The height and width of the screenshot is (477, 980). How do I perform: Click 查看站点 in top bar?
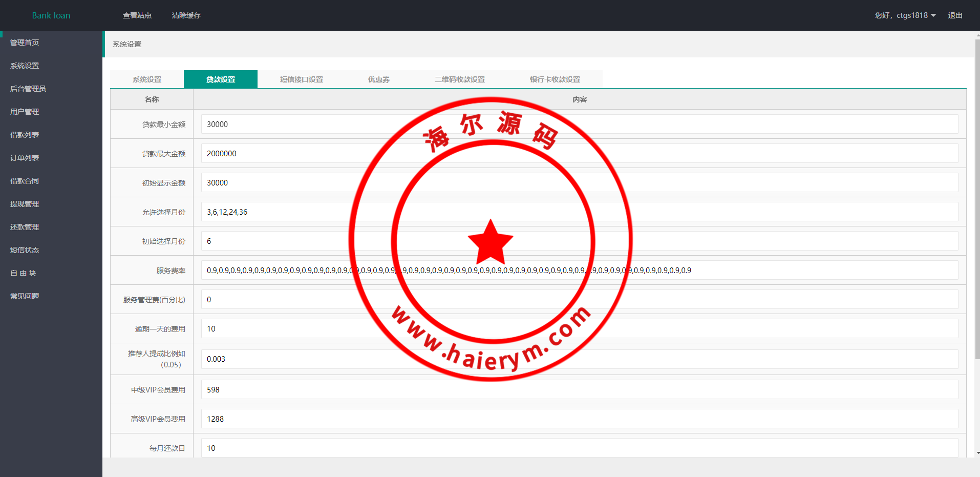tap(137, 15)
